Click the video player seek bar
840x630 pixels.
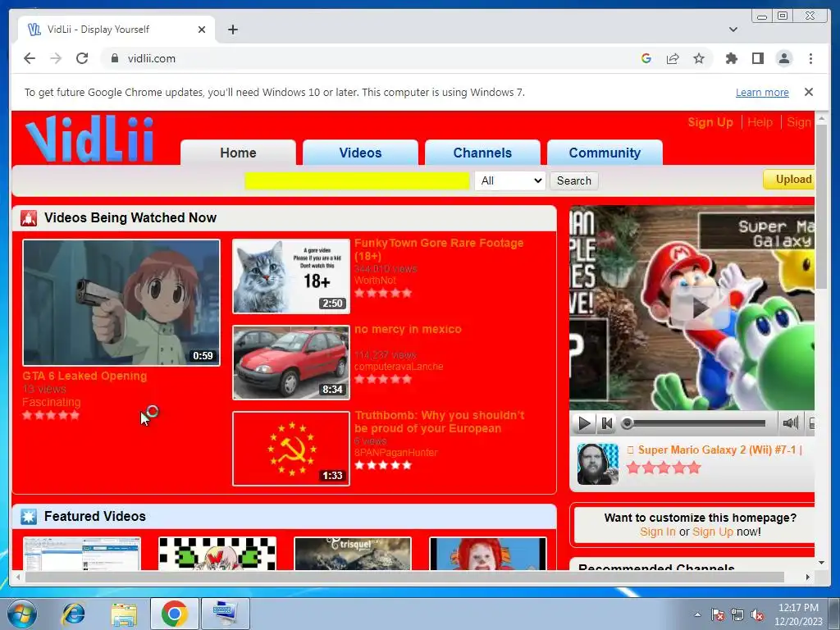[x=695, y=423]
